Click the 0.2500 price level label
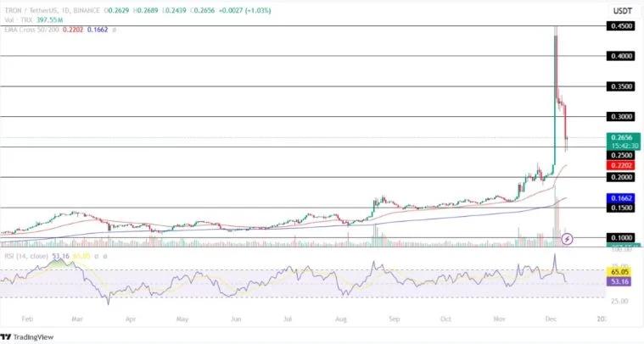The height and width of the screenshot is (344, 644). 621,155
